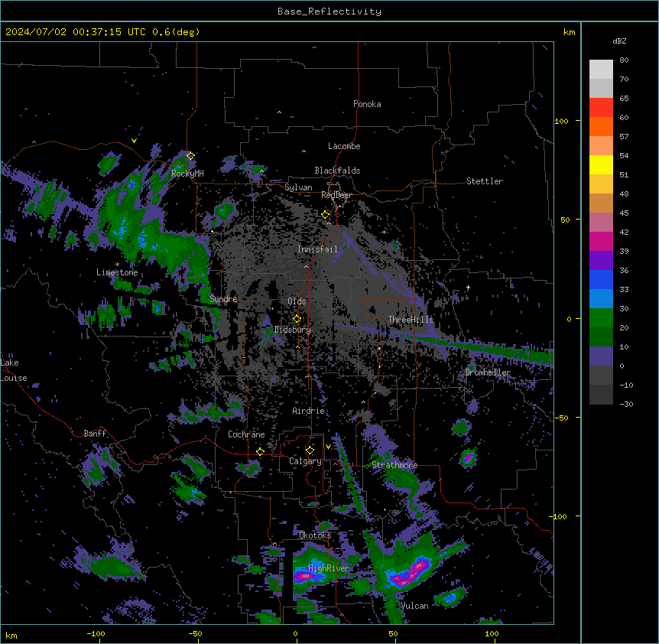This screenshot has height=644, width=659.
Task: Click the Calgary city label
Action: (x=305, y=461)
